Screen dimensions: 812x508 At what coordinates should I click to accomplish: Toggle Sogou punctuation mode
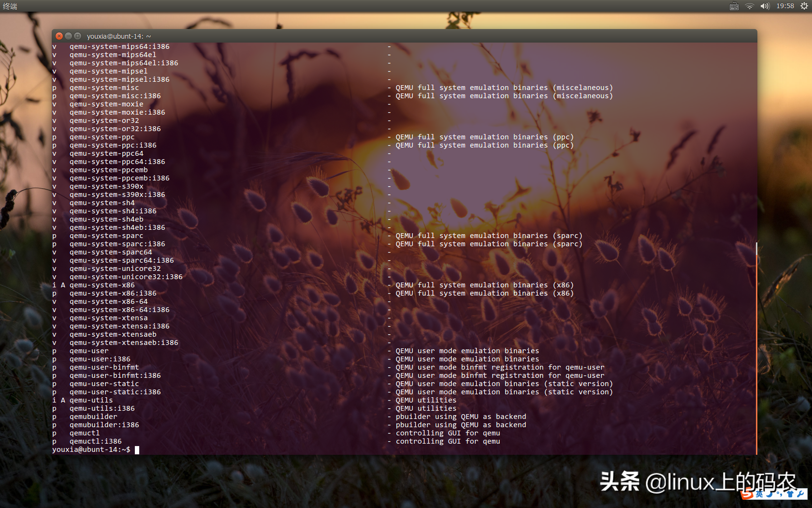click(x=780, y=494)
